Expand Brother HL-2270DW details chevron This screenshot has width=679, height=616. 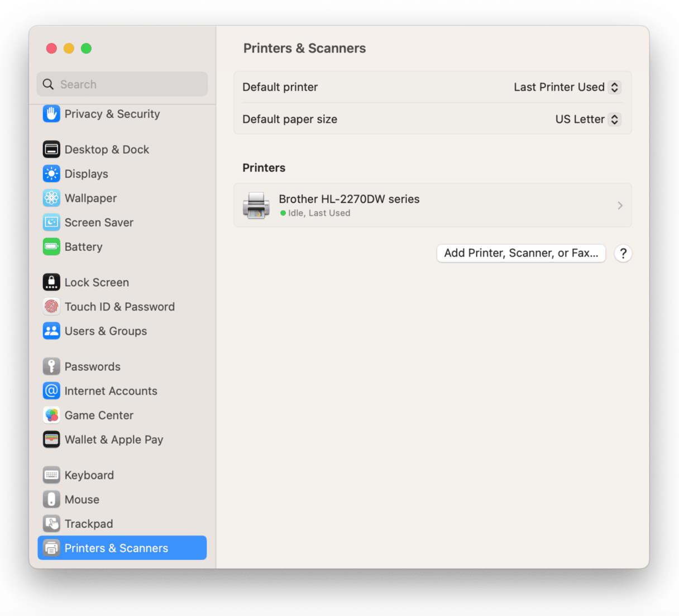pyautogui.click(x=620, y=206)
